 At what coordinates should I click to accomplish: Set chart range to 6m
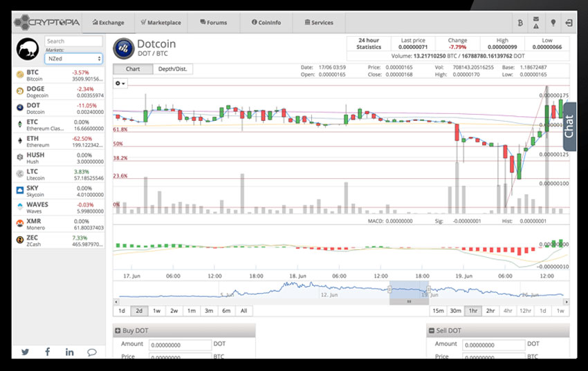tap(226, 311)
